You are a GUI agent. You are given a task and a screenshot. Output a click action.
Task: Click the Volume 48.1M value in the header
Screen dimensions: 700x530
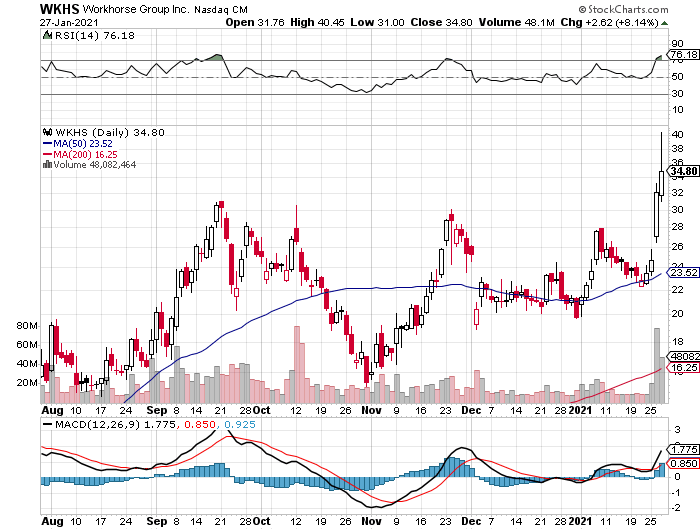(x=517, y=22)
